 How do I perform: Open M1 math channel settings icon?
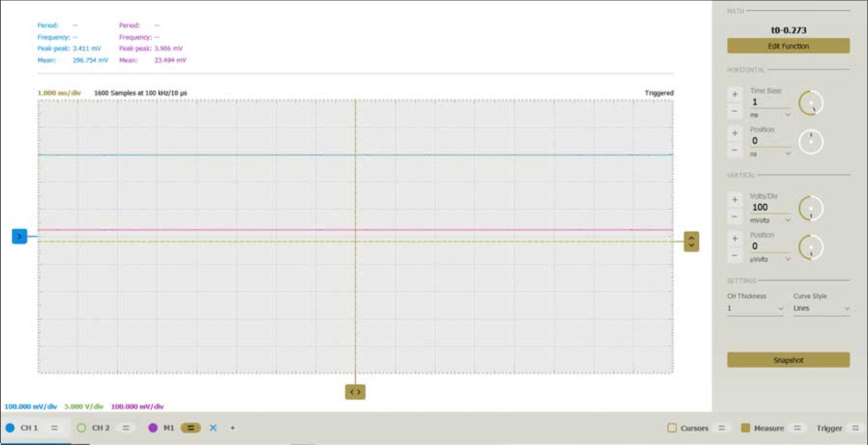coord(190,428)
